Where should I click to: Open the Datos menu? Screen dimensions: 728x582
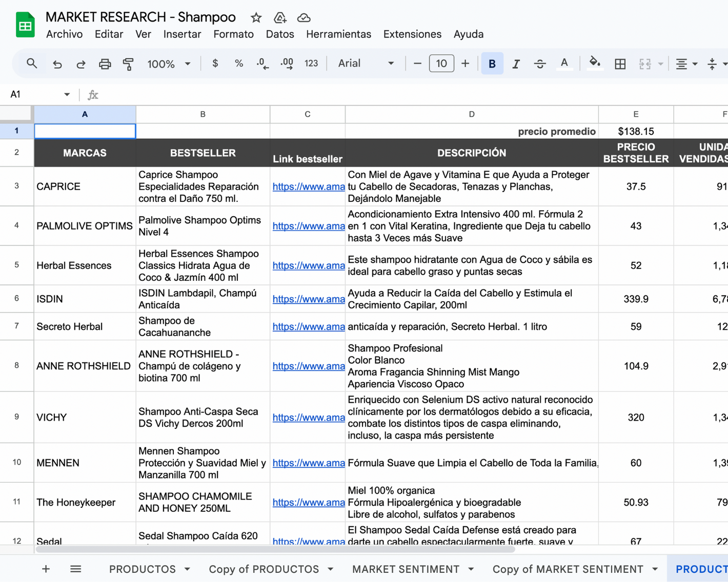(x=280, y=34)
